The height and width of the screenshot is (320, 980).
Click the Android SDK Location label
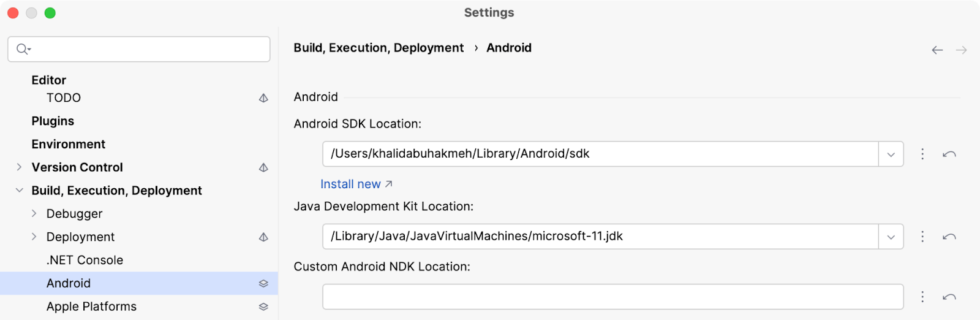click(358, 124)
